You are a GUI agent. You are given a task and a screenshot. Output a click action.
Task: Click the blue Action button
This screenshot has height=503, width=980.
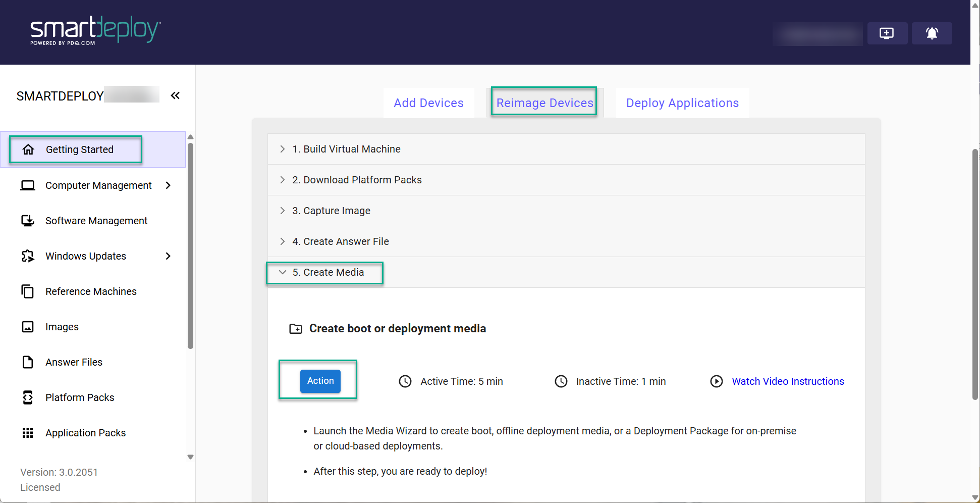point(320,381)
